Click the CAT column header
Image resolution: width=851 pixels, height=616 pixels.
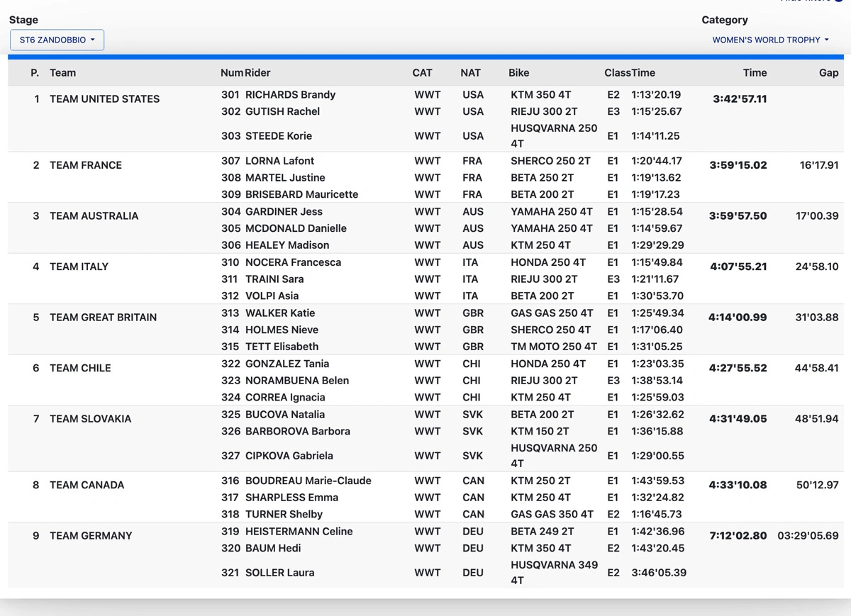coord(422,72)
